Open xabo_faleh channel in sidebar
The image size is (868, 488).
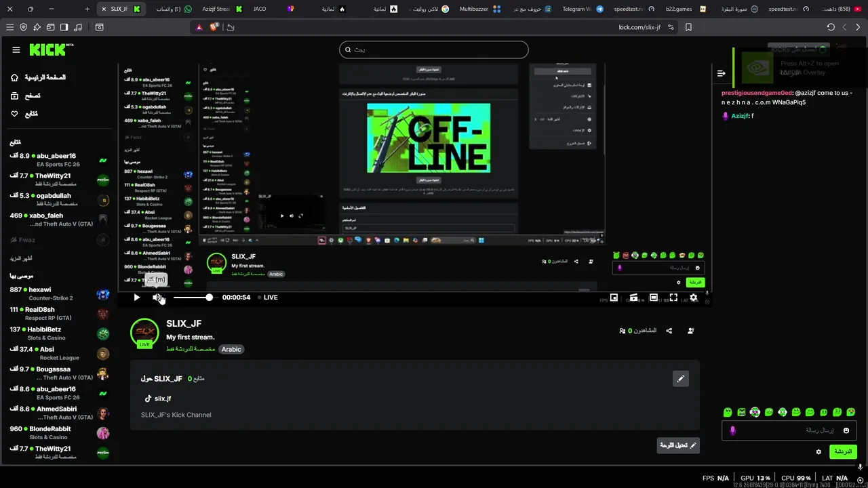tap(60, 220)
